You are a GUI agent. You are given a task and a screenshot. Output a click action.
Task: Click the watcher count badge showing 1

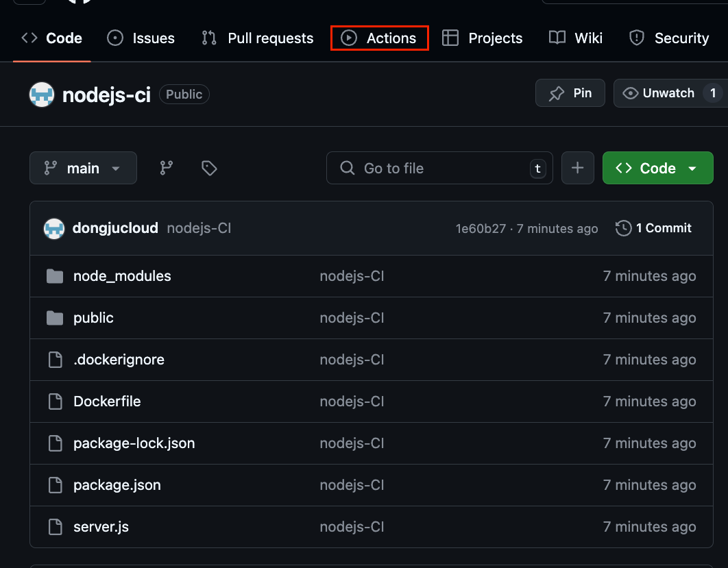click(x=713, y=93)
